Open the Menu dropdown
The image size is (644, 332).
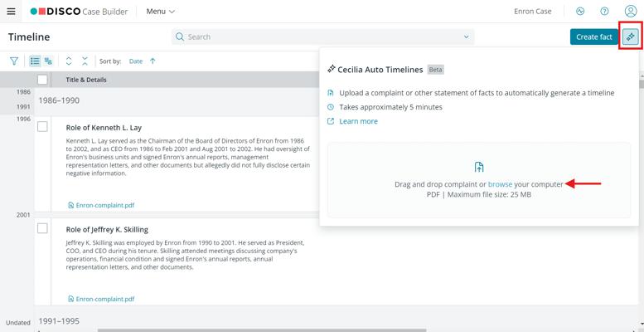[x=161, y=12]
